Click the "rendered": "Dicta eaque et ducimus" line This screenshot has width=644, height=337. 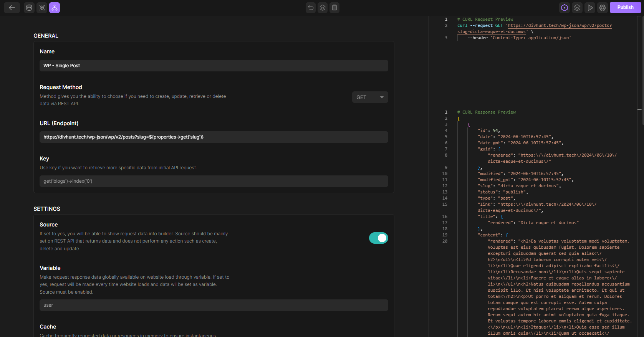click(x=533, y=223)
